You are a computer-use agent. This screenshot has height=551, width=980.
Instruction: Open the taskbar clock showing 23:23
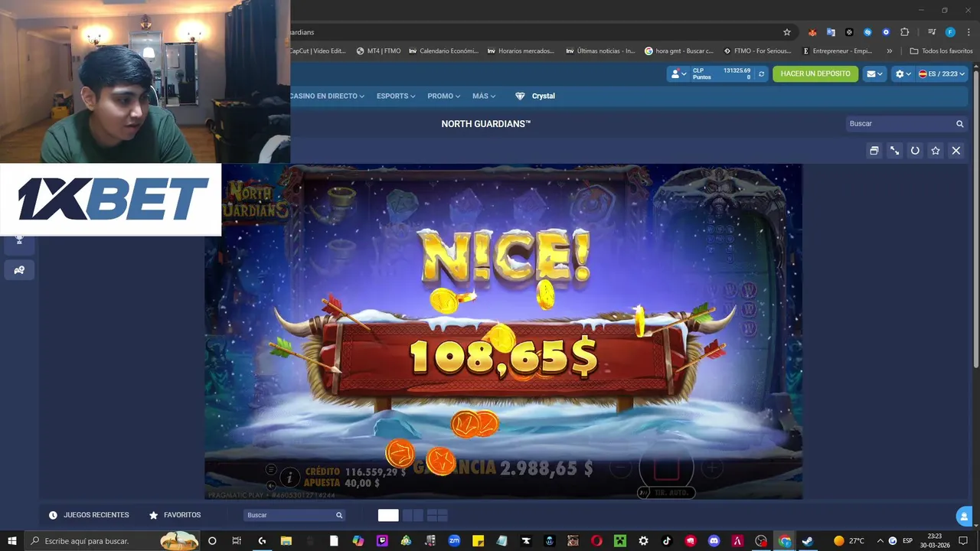point(935,541)
